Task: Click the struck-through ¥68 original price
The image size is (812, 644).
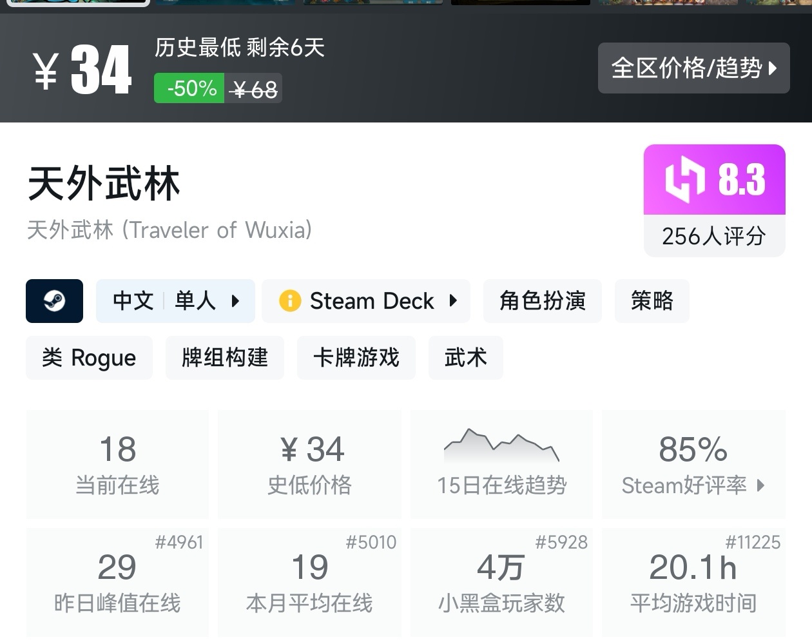Action: click(253, 89)
